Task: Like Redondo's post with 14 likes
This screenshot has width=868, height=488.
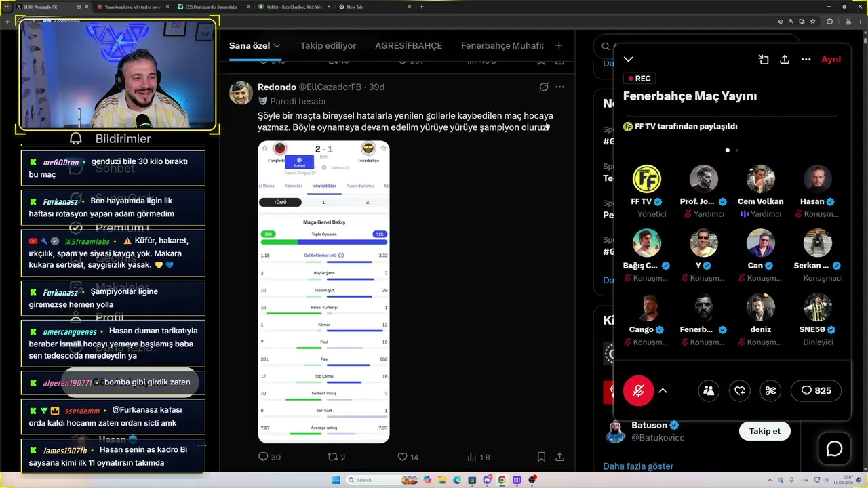Action: pyautogui.click(x=408, y=457)
